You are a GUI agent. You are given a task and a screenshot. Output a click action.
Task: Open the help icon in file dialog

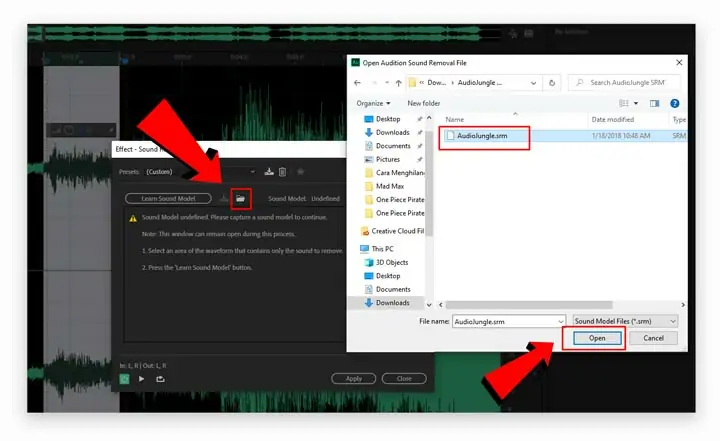[x=675, y=103]
